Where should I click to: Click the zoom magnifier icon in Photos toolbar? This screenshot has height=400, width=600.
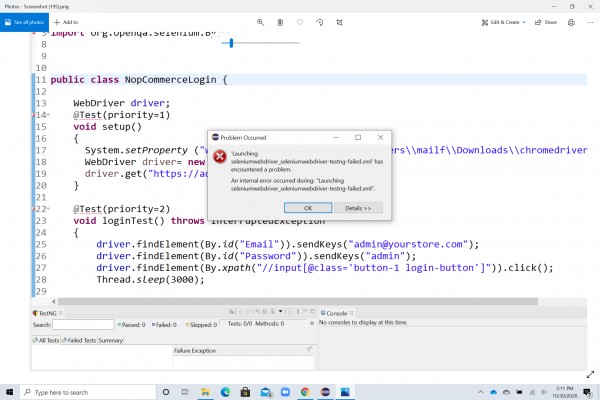[x=260, y=22]
